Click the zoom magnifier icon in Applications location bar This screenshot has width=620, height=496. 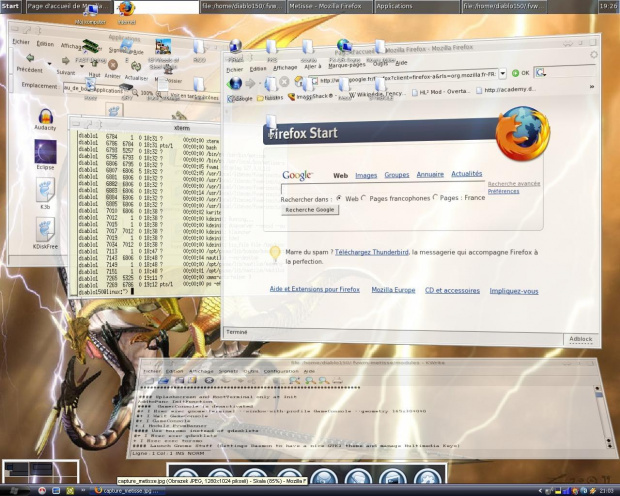tap(135, 93)
